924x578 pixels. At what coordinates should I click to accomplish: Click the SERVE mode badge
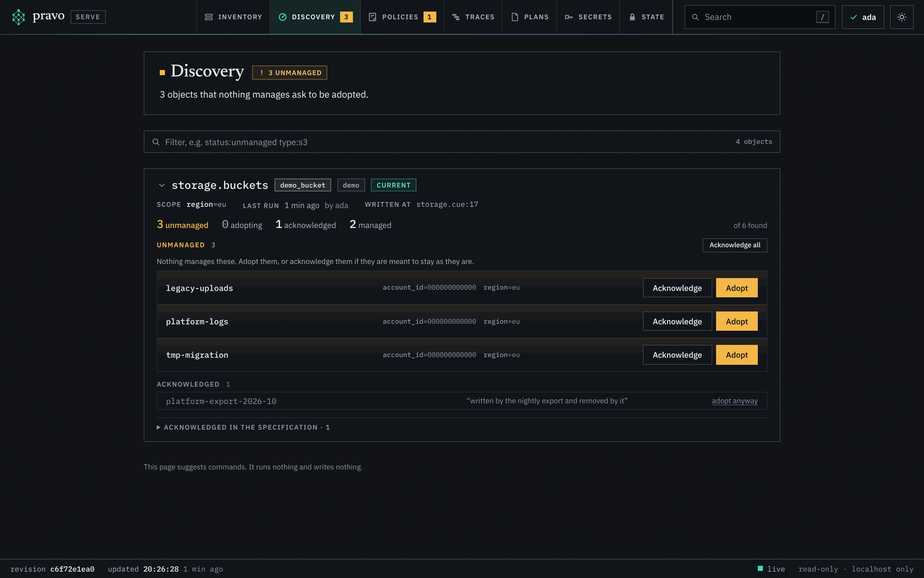pyautogui.click(x=88, y=17)
